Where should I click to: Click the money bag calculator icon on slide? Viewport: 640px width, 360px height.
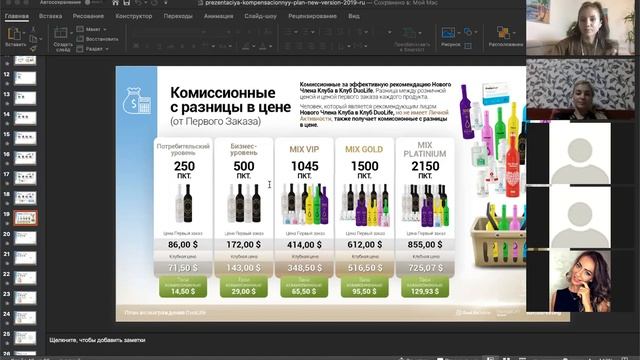pos(137,100)
